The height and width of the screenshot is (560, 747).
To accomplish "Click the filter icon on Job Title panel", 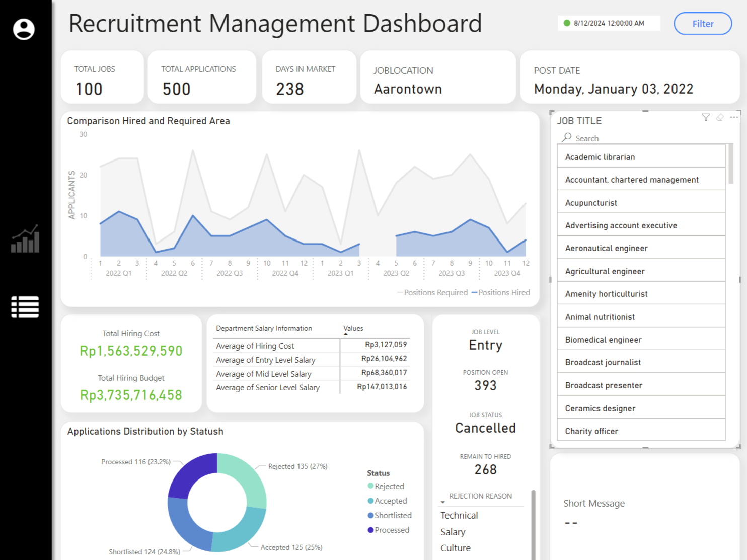I will point(706,118).
